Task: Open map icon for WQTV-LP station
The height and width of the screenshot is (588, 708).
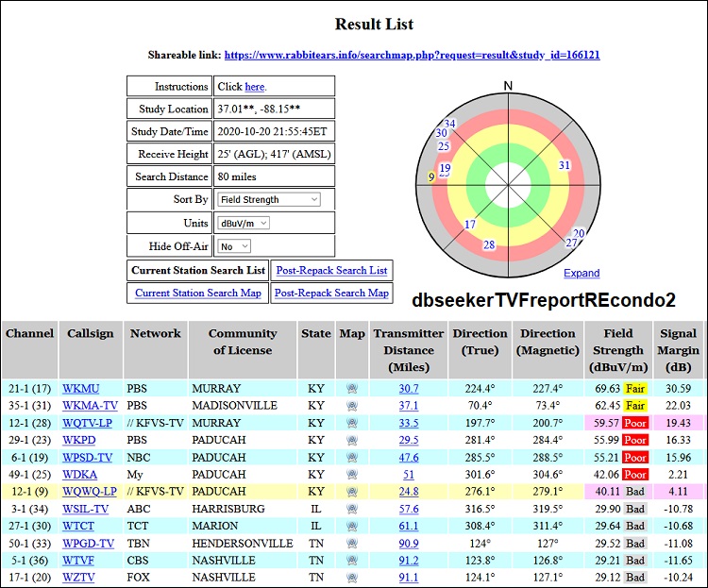Action: click(x=352, y=423)
